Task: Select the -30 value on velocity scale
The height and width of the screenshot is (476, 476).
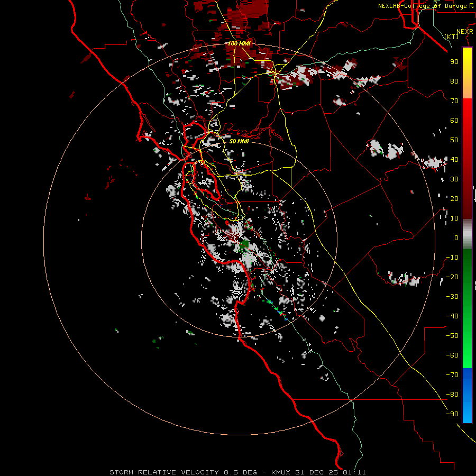Action: point(452,297)
